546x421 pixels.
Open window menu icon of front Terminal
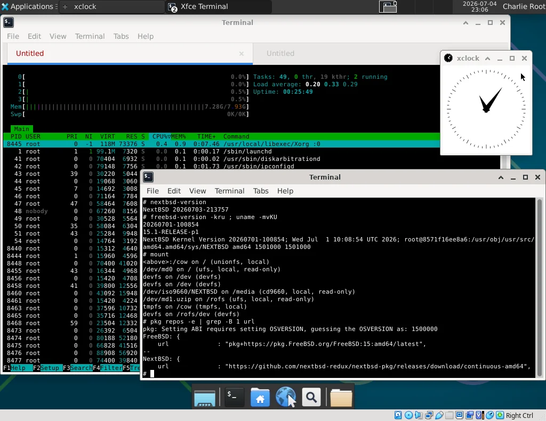click(148, 177)
